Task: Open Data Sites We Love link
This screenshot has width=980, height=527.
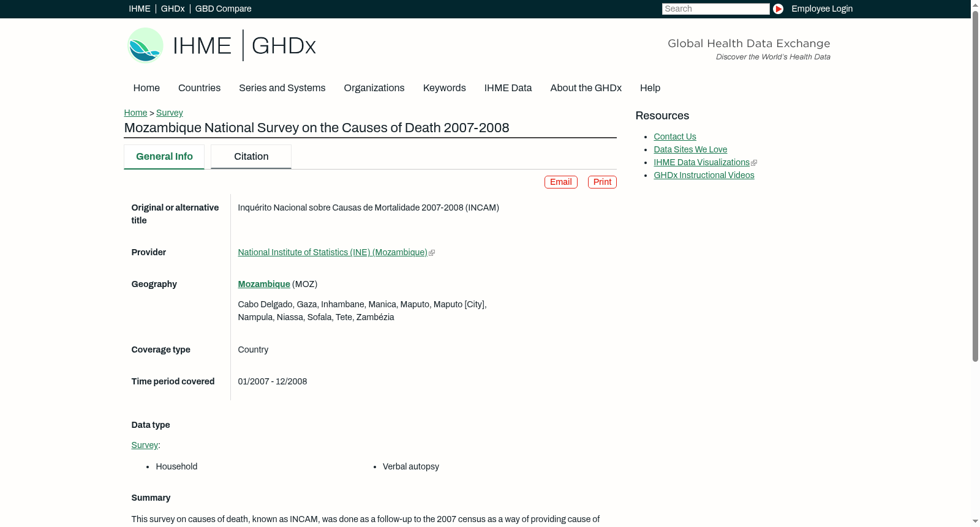Action: coord(690,150)
